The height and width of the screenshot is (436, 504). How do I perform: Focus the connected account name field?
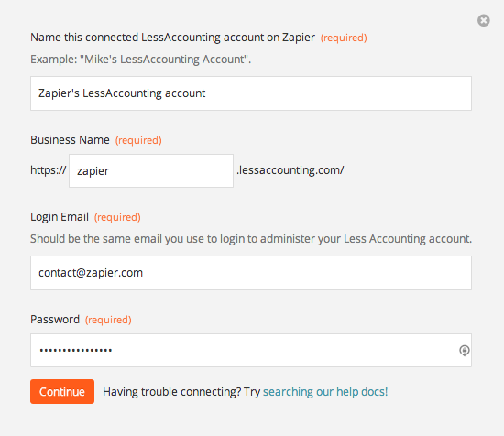[251, 93]
